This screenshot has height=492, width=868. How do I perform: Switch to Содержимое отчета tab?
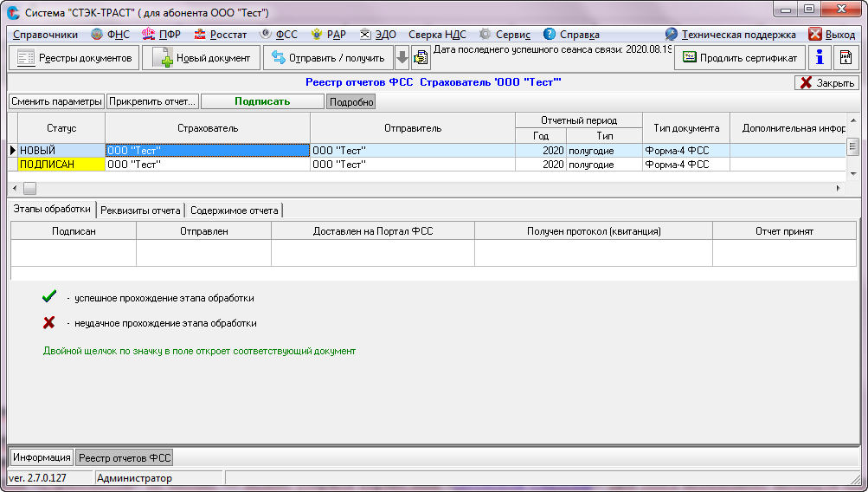pos(235,210)
